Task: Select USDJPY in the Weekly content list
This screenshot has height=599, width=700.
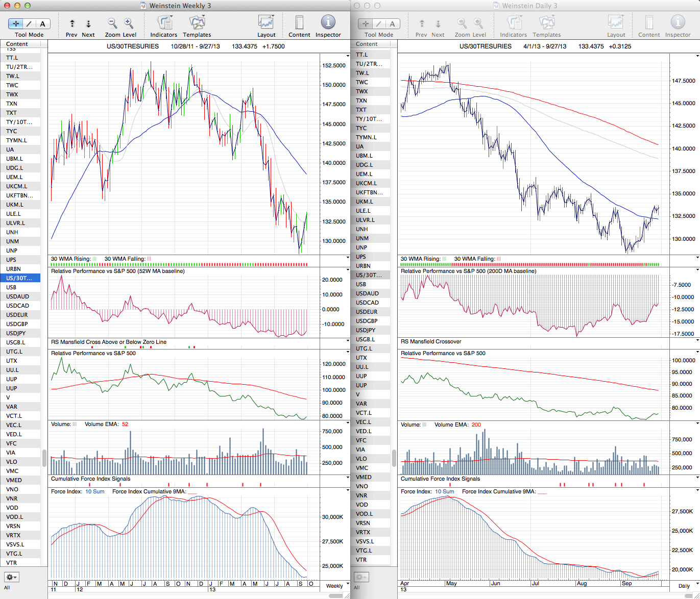Action: tap(16, 333)
